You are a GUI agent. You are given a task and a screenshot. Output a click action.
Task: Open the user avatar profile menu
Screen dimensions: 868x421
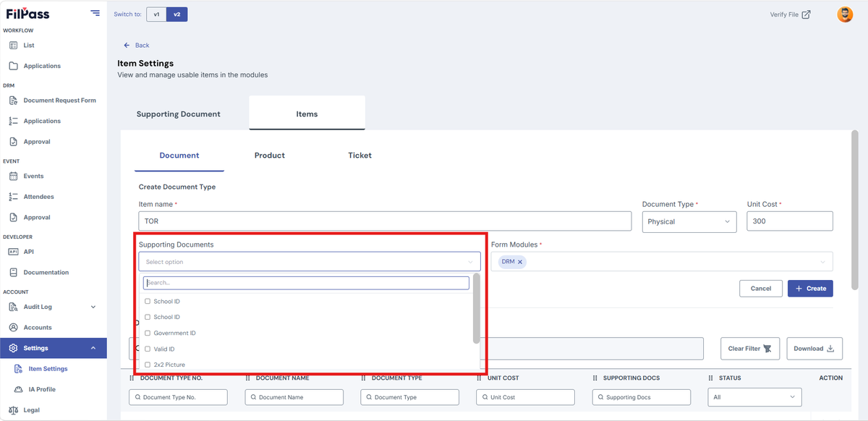(845, 14)
